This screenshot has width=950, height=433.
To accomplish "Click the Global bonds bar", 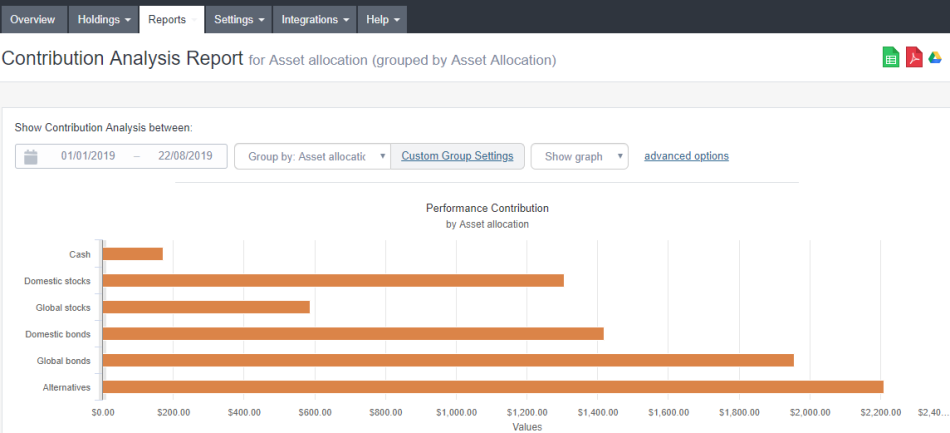I will click(448, 360).
